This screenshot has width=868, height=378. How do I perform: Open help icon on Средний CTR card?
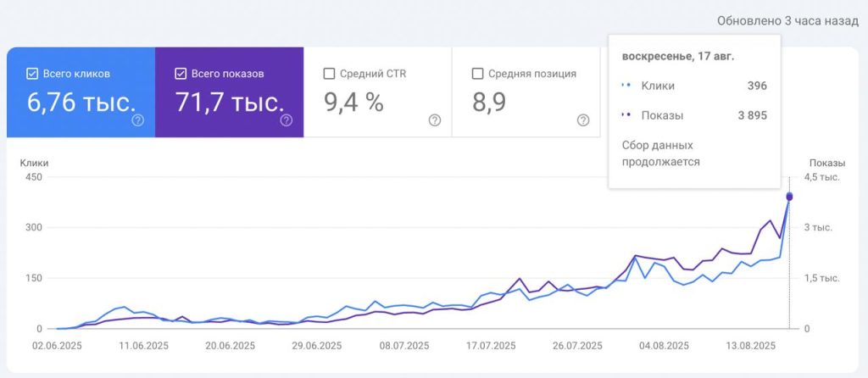pos(435,120)
